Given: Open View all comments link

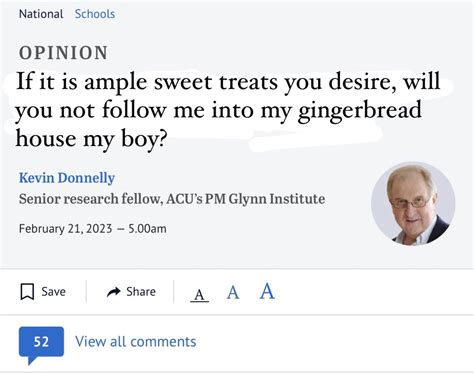Looking at the screenshot, I should (136, 342).
